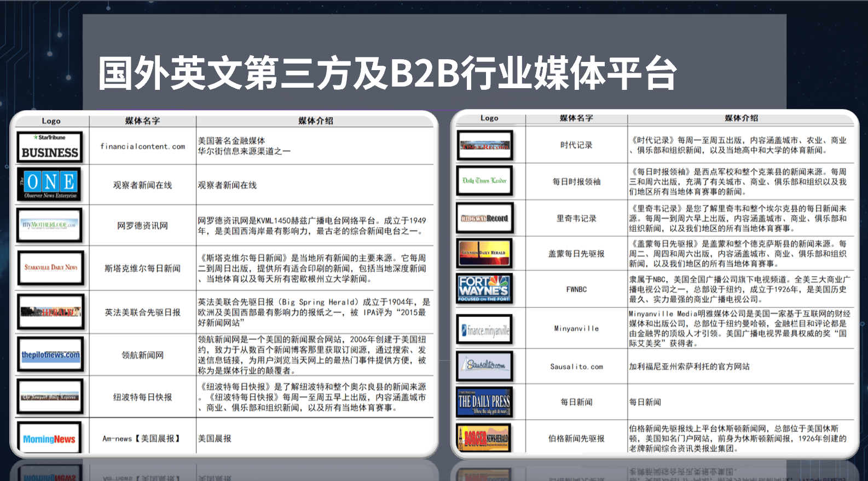The image size is (868, 481).
Task: Click the Starkville Daily News logo
Action: coord(51,268)
